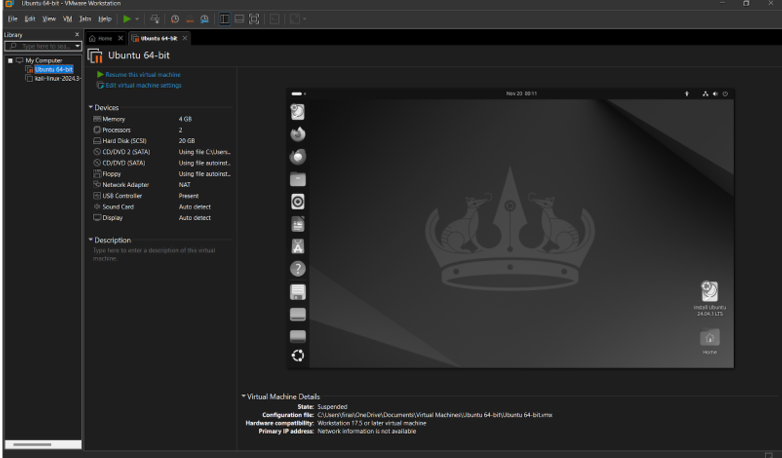Open the Tabs menu
This screenshot has width=782, height=458.
(x=85, y=19)
